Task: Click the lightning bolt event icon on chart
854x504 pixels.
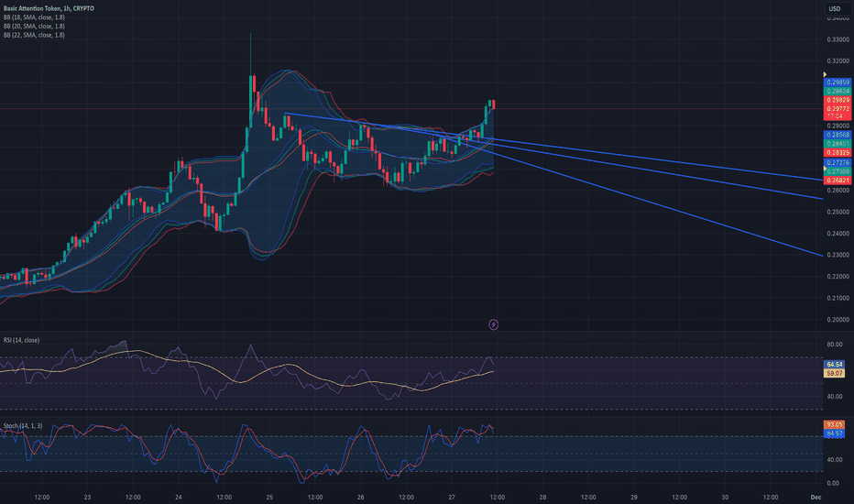Action: (x=493, y=324)
